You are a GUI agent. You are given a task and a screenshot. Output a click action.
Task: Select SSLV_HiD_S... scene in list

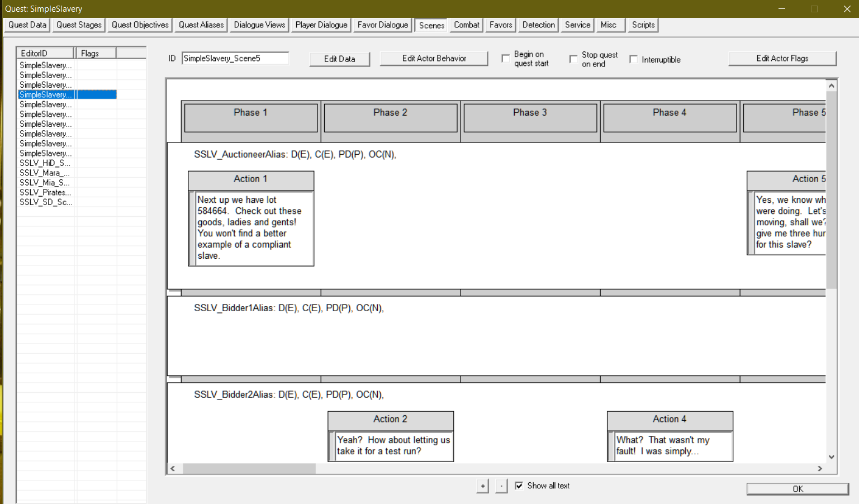[x=45, y=163]
